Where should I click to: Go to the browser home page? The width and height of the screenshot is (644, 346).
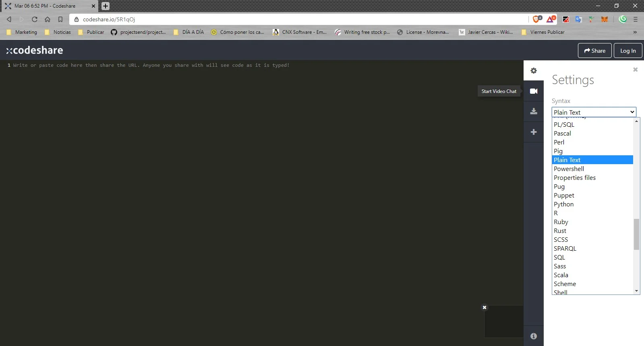coord(48,19)
